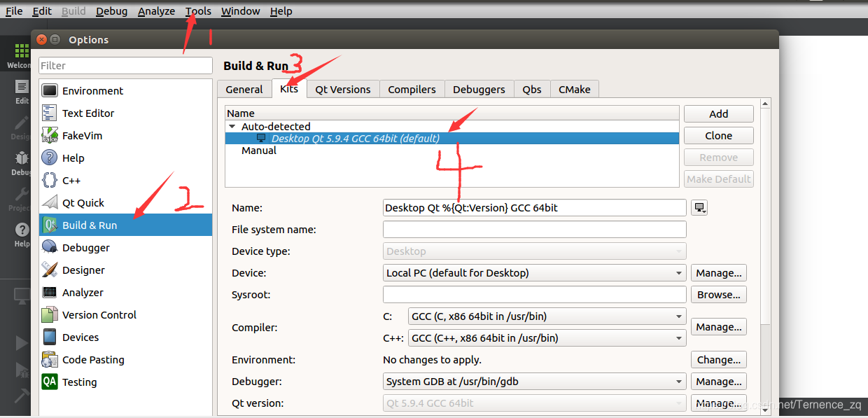The image size is (868, 418).
Task: Open the Edit menu
Action: click(x=42, y=11)
